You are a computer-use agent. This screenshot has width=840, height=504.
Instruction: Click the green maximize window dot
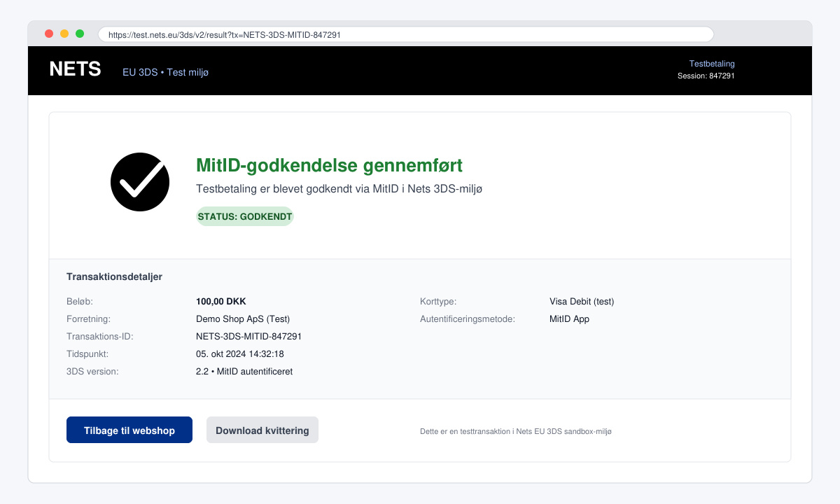(80, 34)
